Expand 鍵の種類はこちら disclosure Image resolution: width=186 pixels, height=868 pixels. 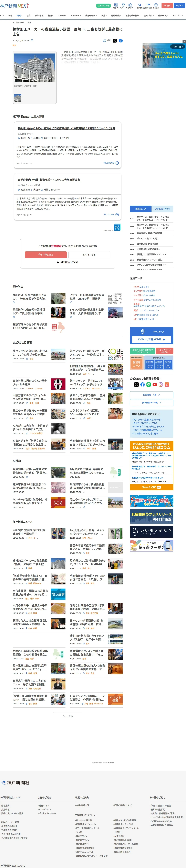point(68,262)
